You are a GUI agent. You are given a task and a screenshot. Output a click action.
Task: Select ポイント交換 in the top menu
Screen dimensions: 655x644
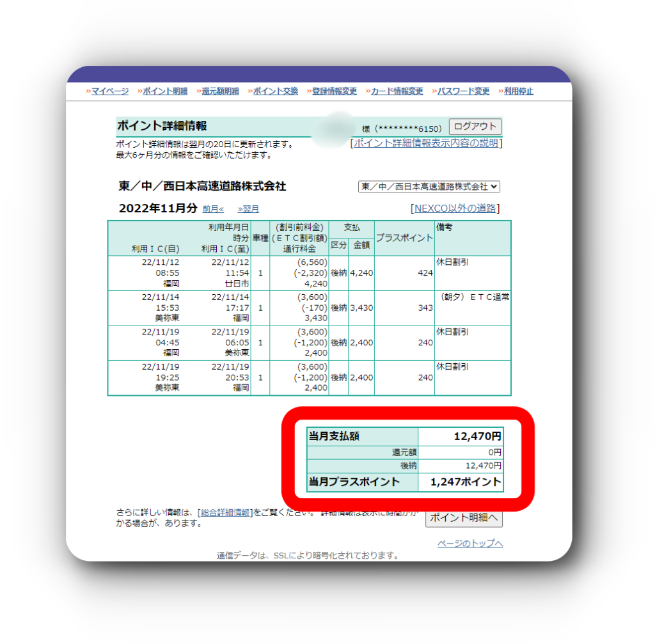tap(275, 91)
